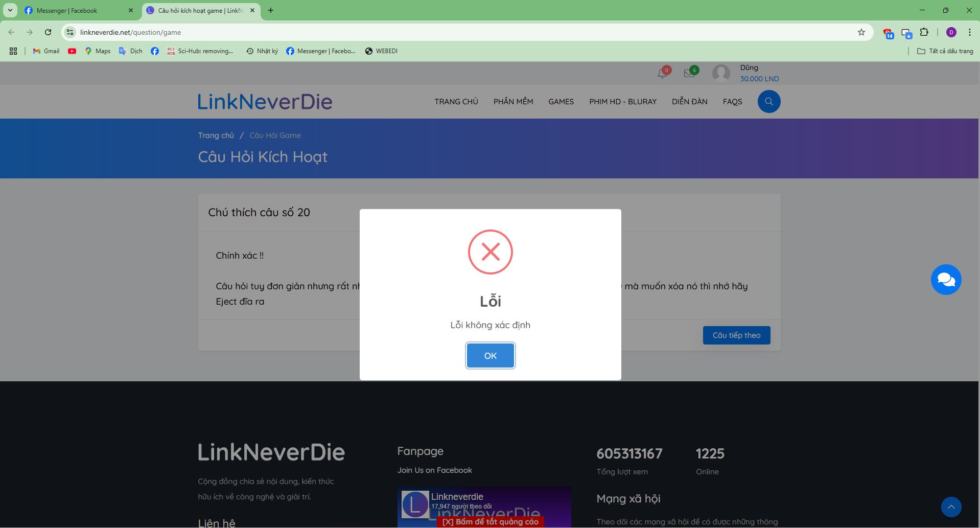
Task: Go to the PHẦN MỀM menu
Action: (x=513, y=102)
